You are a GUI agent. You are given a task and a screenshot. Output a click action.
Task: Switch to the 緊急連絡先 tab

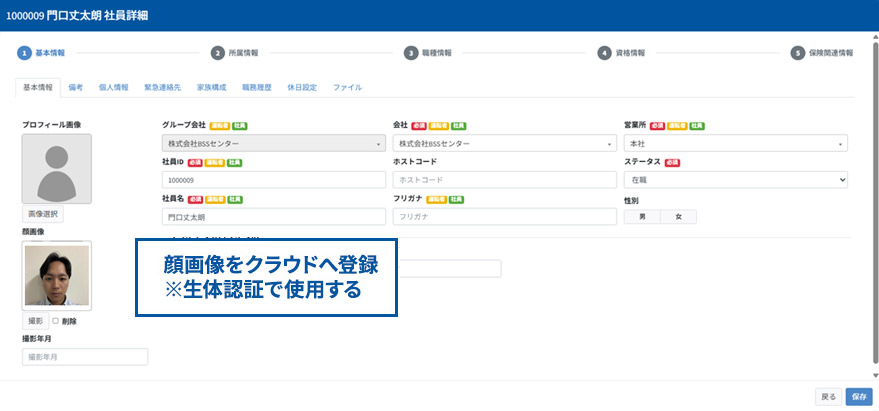(x=162, y=88)
